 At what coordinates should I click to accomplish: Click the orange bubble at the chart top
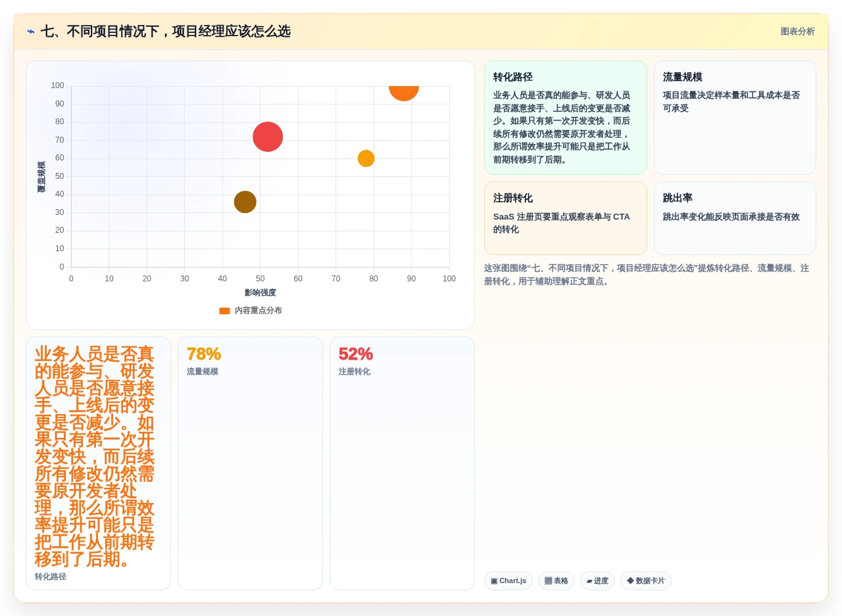(x=404, y=93)
